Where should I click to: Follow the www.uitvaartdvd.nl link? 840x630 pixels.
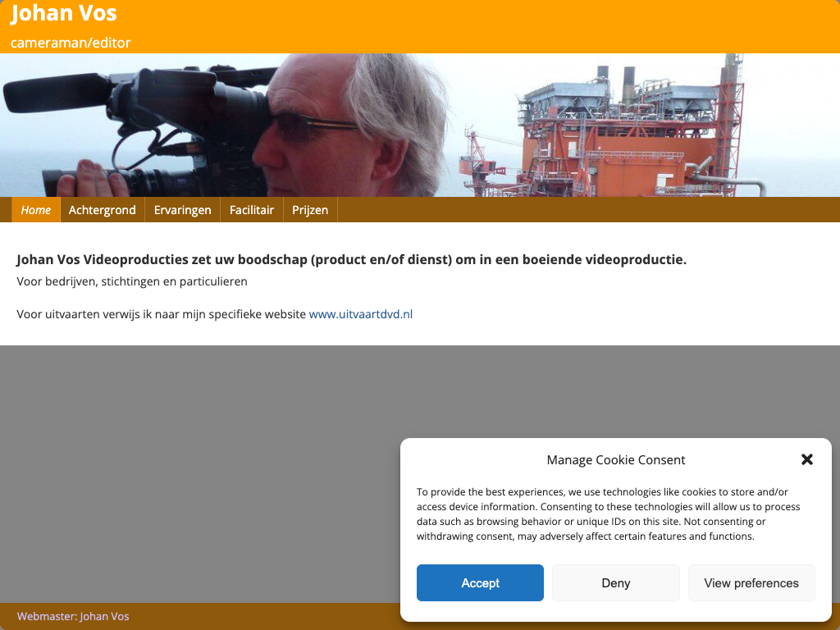(361, 314)
